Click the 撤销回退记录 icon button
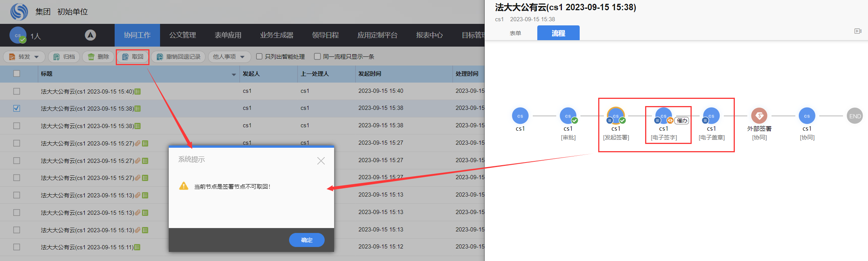 [160, 57]
